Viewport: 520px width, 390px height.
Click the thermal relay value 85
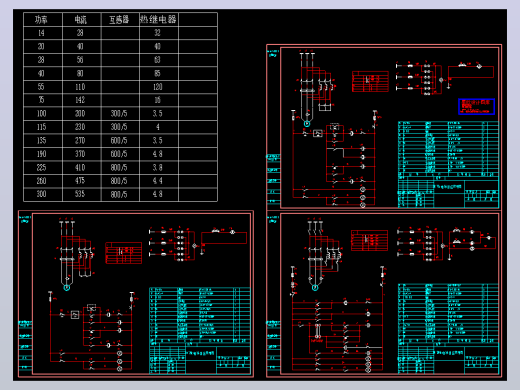coord(157,73)
